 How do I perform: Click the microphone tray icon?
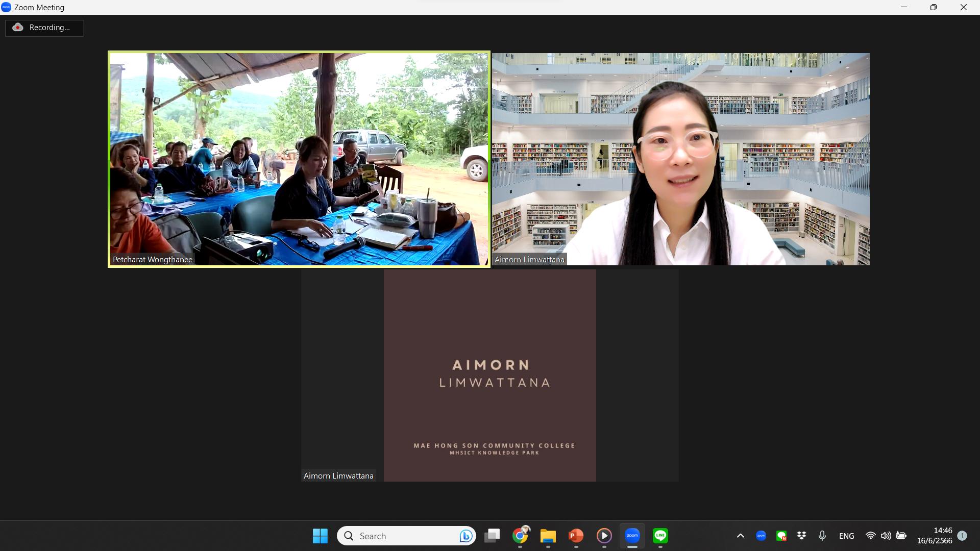[822, 536]
